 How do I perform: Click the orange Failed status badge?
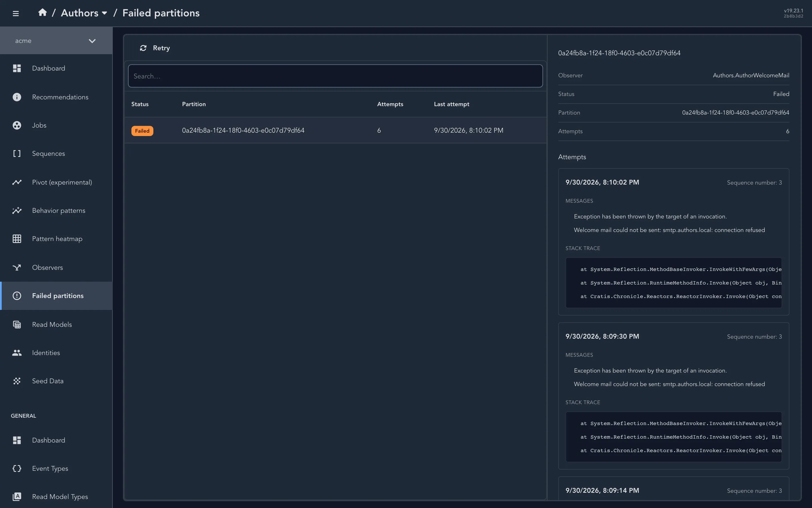pos(142,131)
